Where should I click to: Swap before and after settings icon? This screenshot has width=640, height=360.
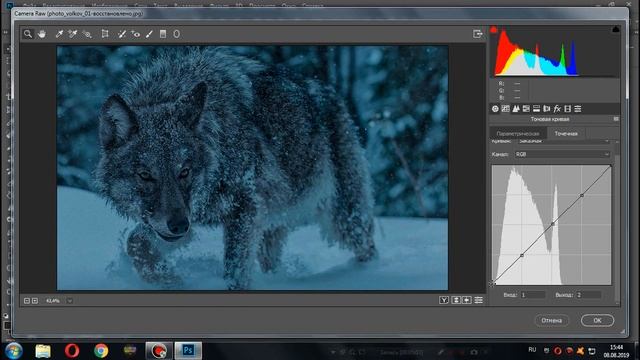tap(456, 300)
